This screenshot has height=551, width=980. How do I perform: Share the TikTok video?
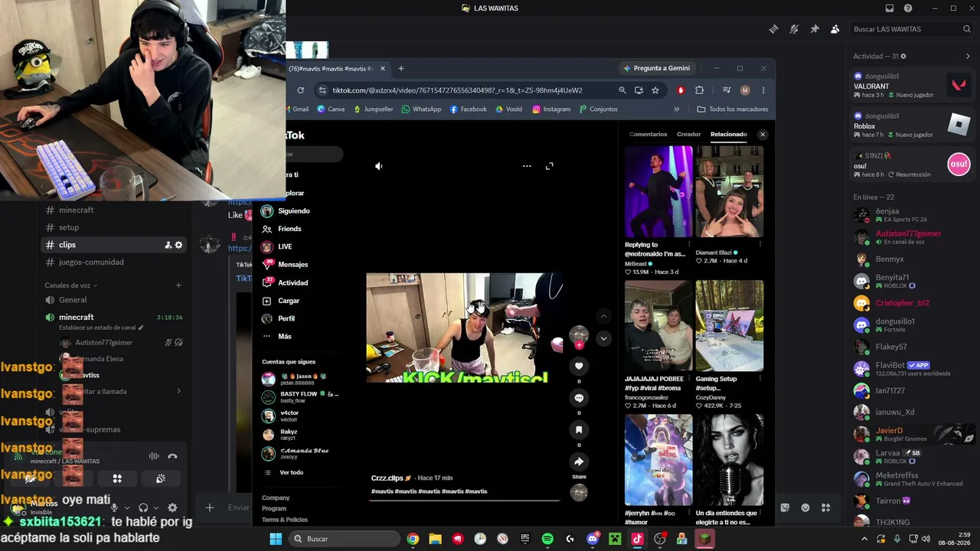pyautogui.click(x=579, y=461)
